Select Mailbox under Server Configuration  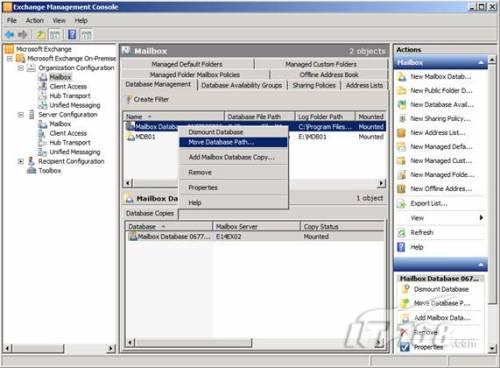coord(60,124)
